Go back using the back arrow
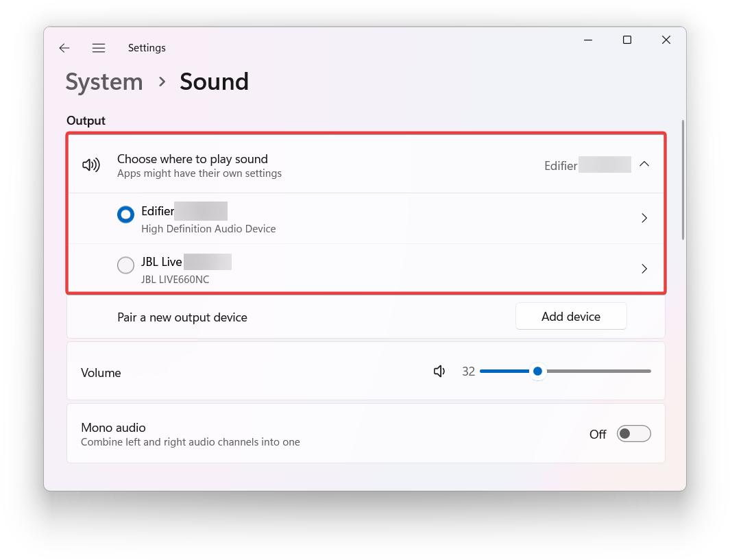Image resolution: width=730 pixels, height=560 pixels. coord(64,48)
